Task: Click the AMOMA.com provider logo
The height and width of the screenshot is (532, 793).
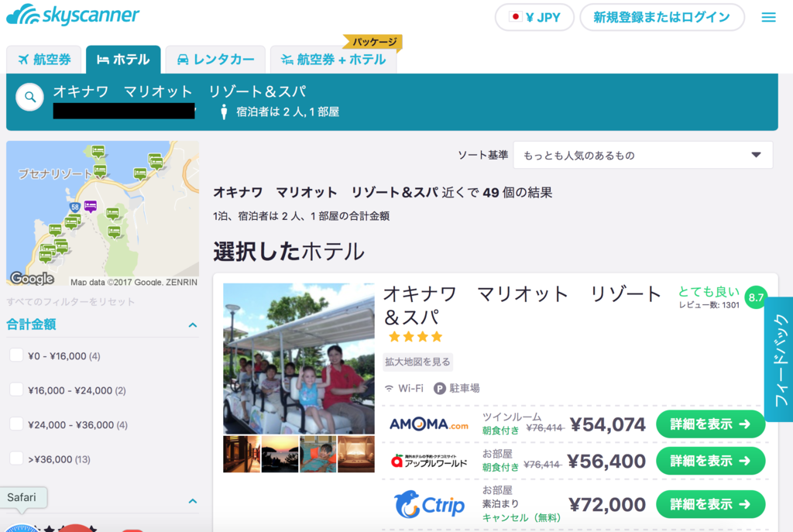Action: 428,424
